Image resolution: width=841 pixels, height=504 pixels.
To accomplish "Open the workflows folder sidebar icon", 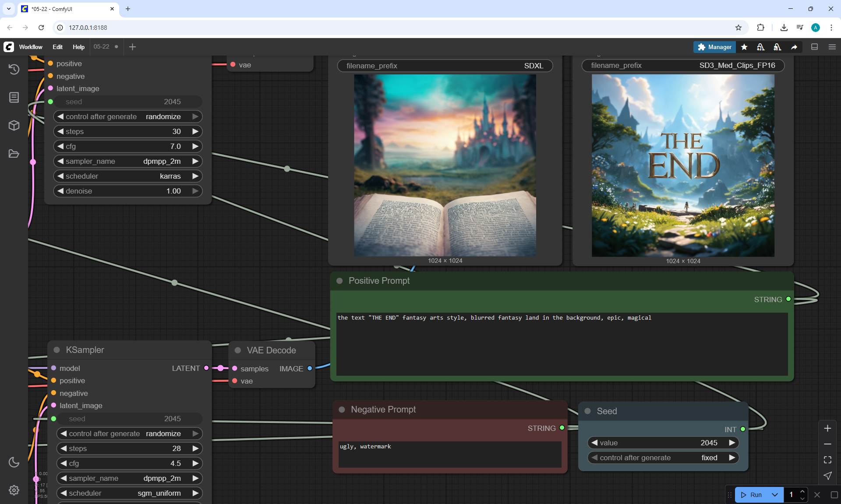I will click(x=14, y=154).
